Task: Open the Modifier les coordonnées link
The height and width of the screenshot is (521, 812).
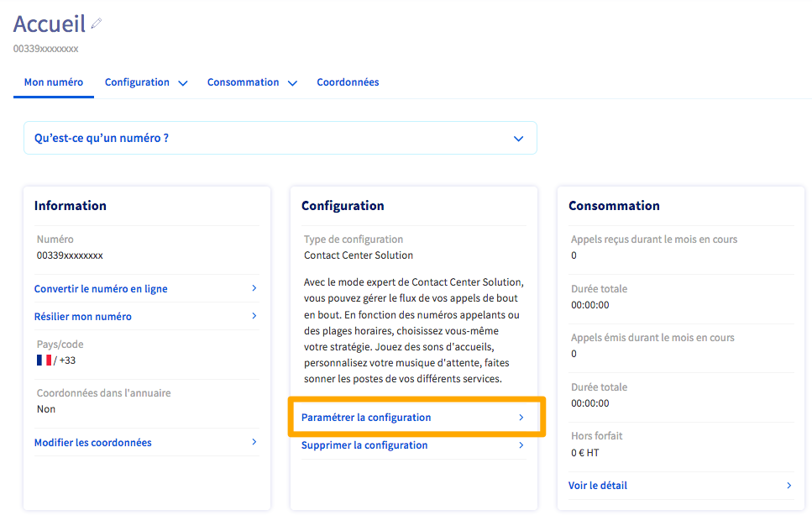Action: 93,443
